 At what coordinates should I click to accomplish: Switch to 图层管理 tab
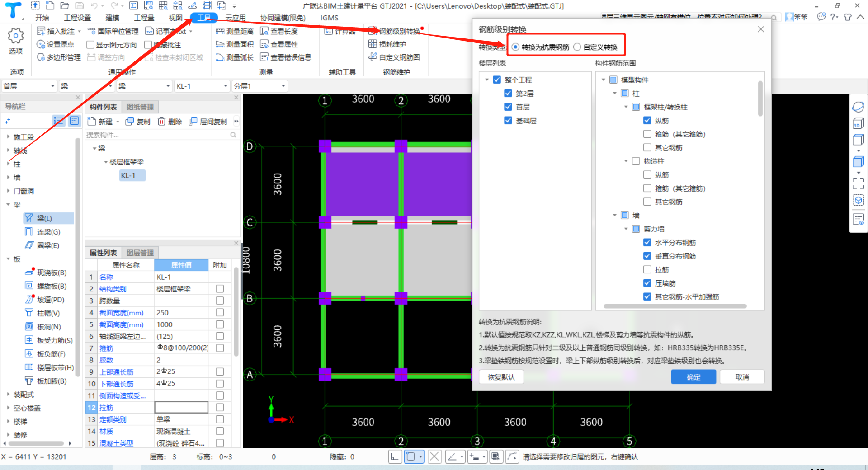(x=140, y=253)
